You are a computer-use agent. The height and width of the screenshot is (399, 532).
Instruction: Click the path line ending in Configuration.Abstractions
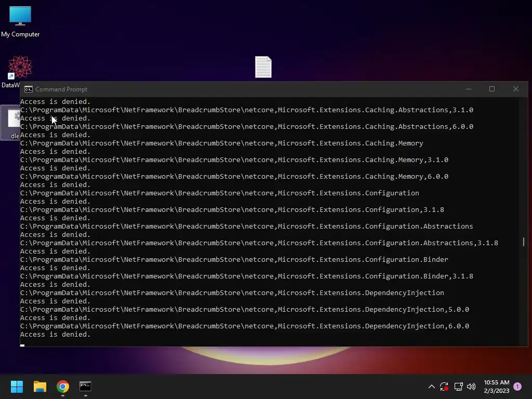pos(247,227)
